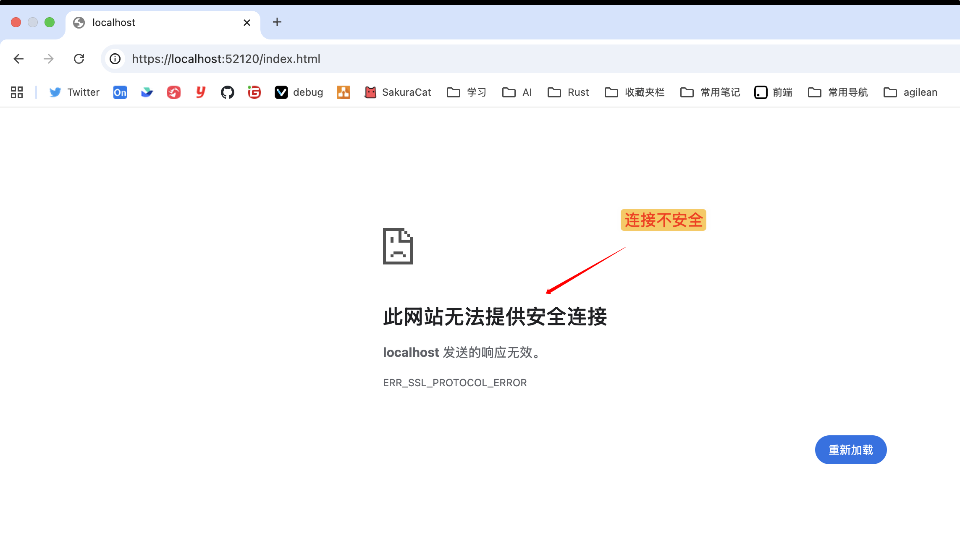Viewport: 960px width, 560px height.
Task: Open the blue "On" Notion bookmark
Action: [120, 92]
